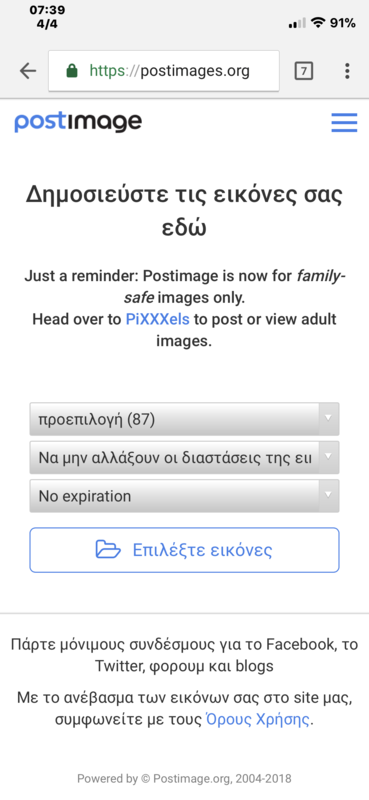Tap the green padlock security icon
Viewport: 369px width, 800px height.
click(x=72, y=70)
